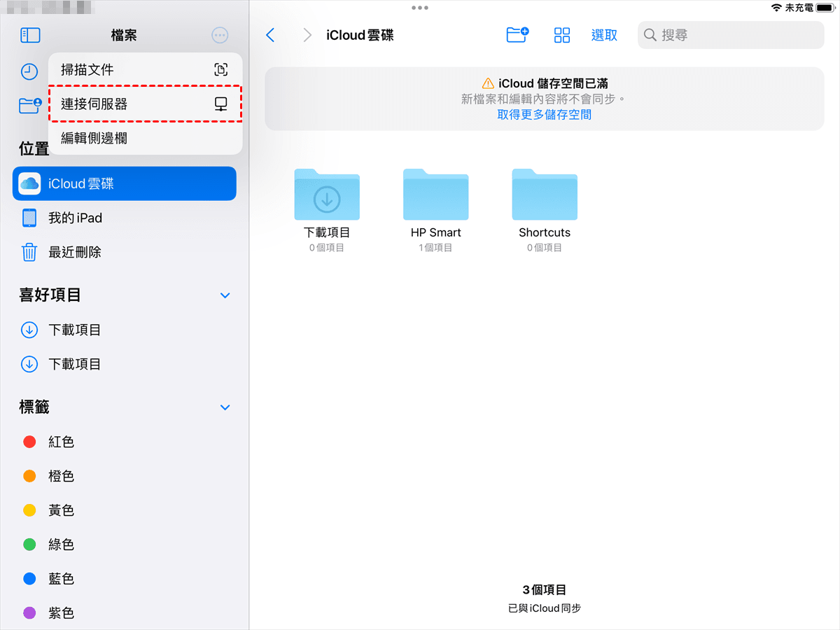Click in the 搜尋 search field
Viewport: 840px width, 630px height.
pyautogui.click(x=731, y=35)
